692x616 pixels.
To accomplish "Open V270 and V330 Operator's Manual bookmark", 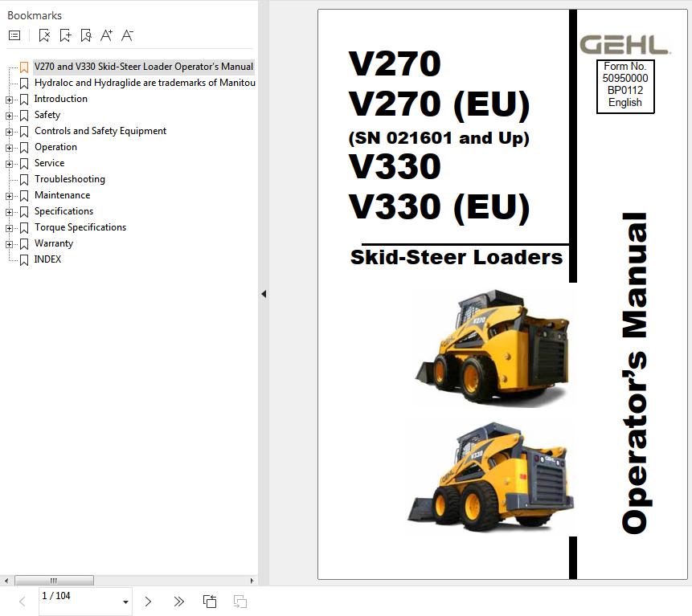I will coord(144,67).
